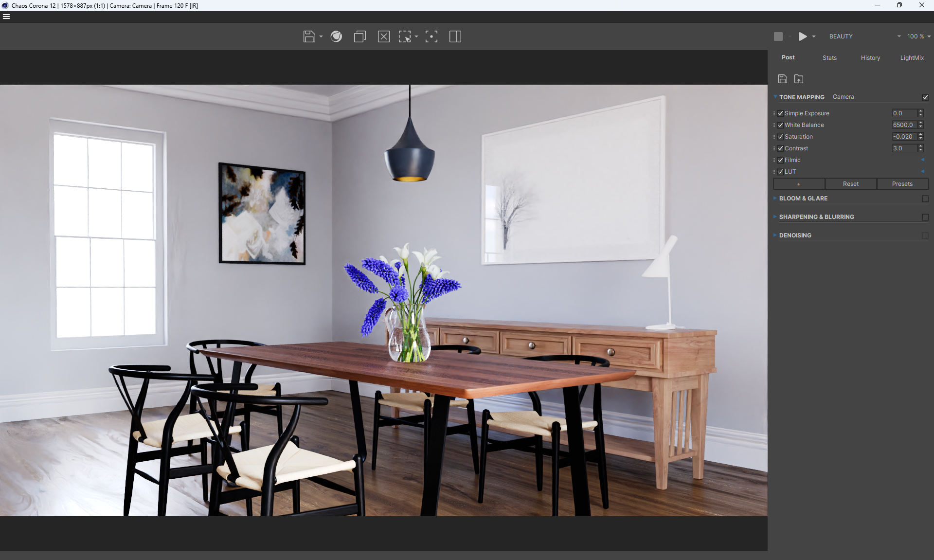Click the Corona logo render icon

tap(336, 36)
